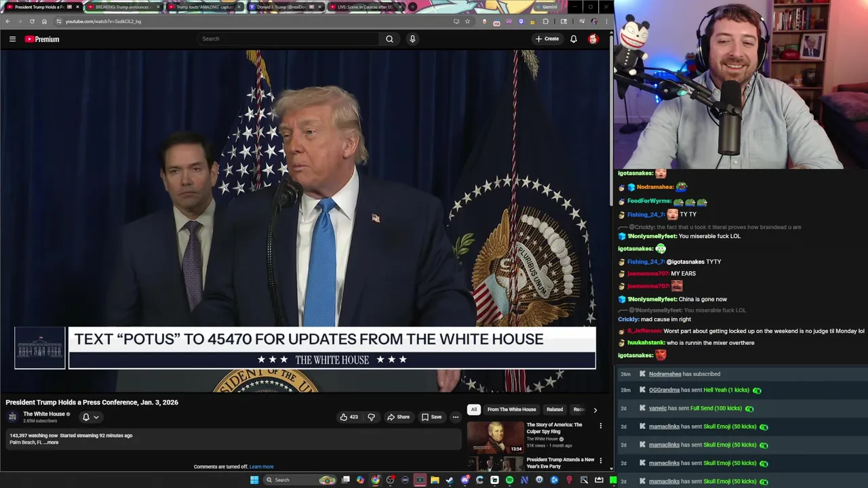This screenshot has width=868, height=488.
Task: Click OGGrandma in the events list
Action: tap(664, 390)
